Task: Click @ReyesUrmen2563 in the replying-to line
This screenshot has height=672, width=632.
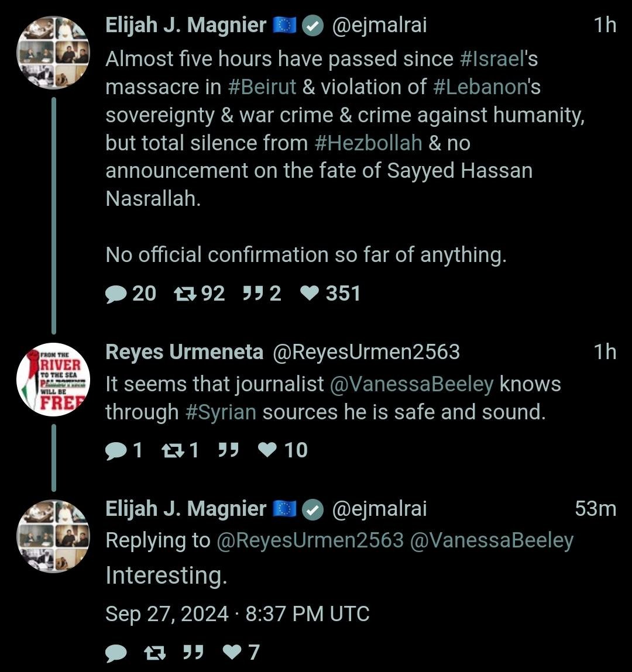Action: point(310,540)
